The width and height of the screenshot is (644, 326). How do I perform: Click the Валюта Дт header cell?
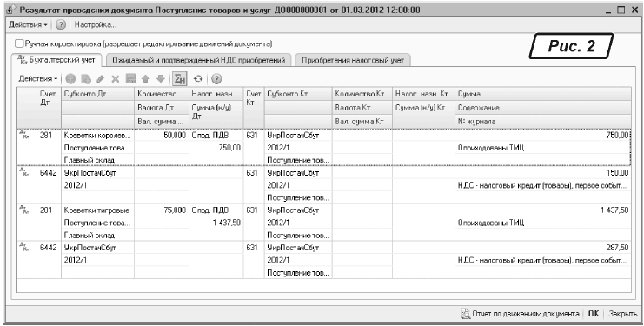pos(162,108)
